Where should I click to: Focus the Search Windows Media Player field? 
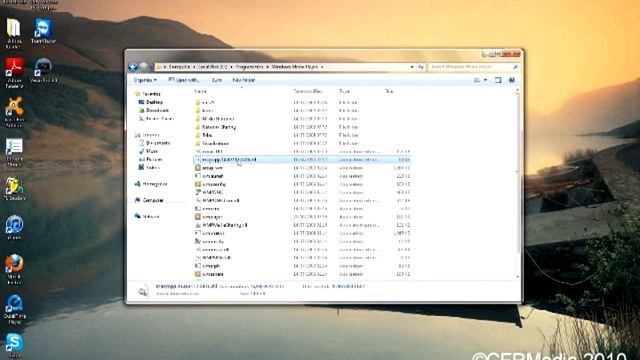point(473,67)
